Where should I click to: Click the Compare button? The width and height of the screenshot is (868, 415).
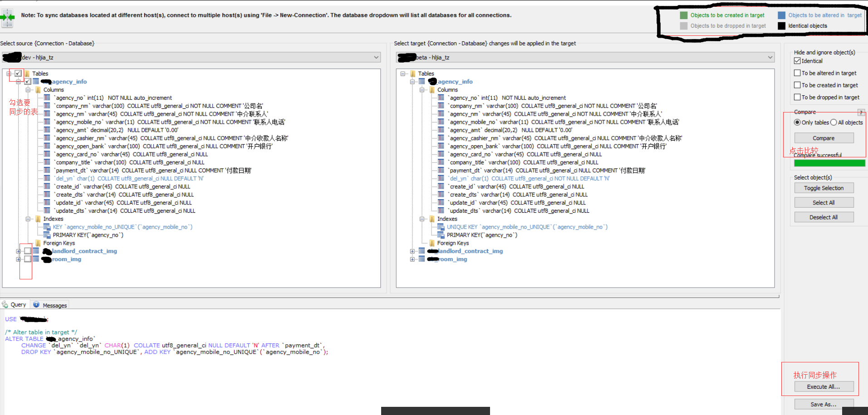pyautogui.click(x=824, y=138)
